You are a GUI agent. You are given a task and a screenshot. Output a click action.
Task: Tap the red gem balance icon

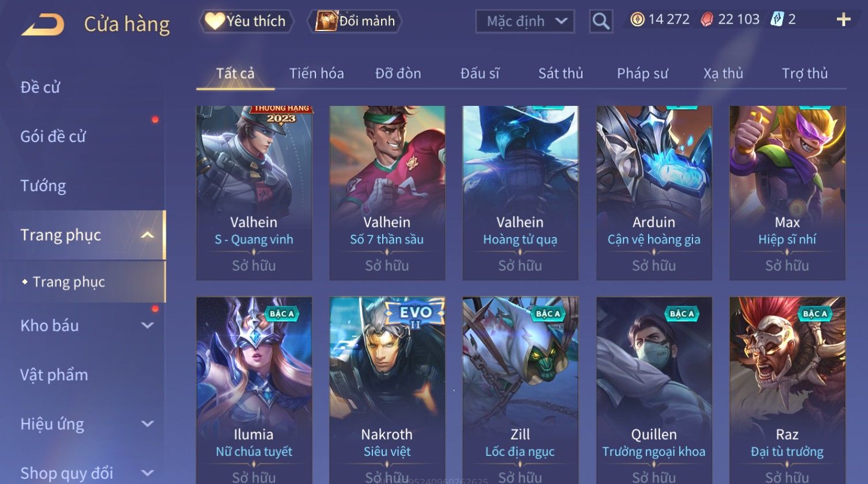707,20
